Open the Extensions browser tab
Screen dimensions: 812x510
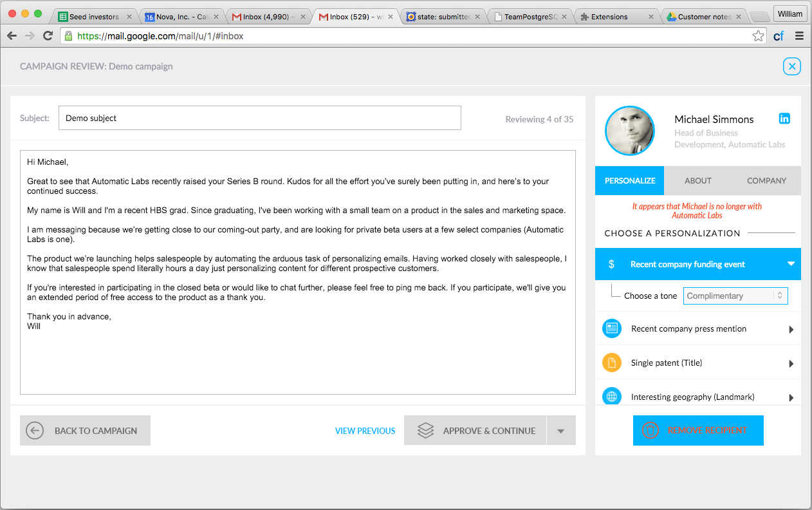tap(616, 17)
